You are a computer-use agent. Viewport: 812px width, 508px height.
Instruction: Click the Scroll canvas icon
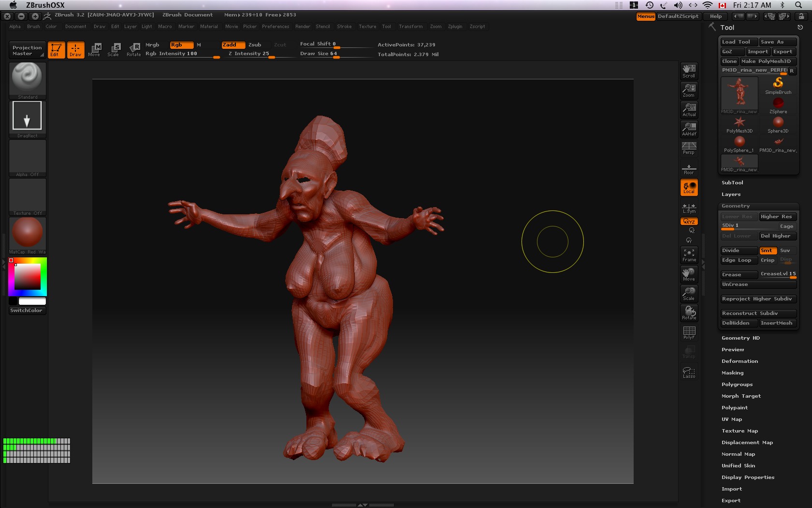pos(689,71)
